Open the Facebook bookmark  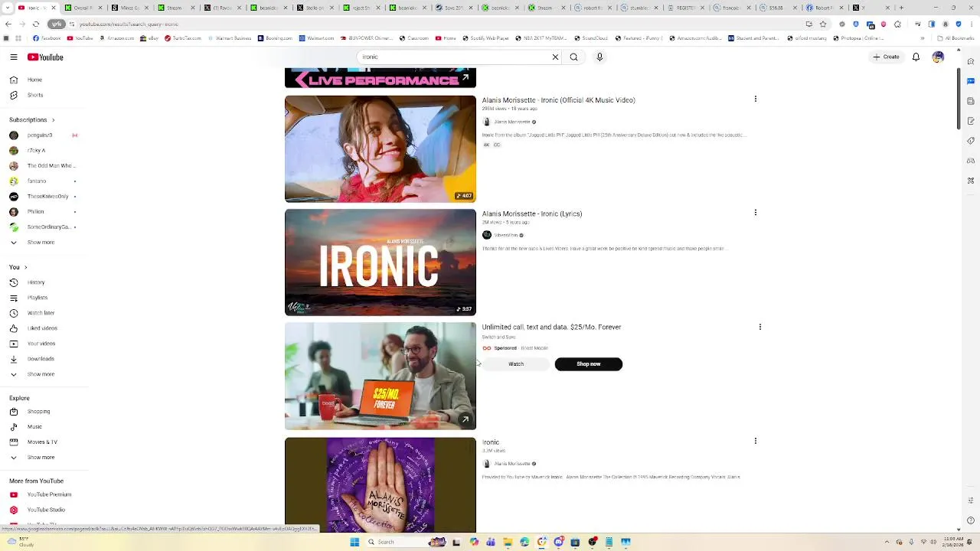click(x=46, y=38)
